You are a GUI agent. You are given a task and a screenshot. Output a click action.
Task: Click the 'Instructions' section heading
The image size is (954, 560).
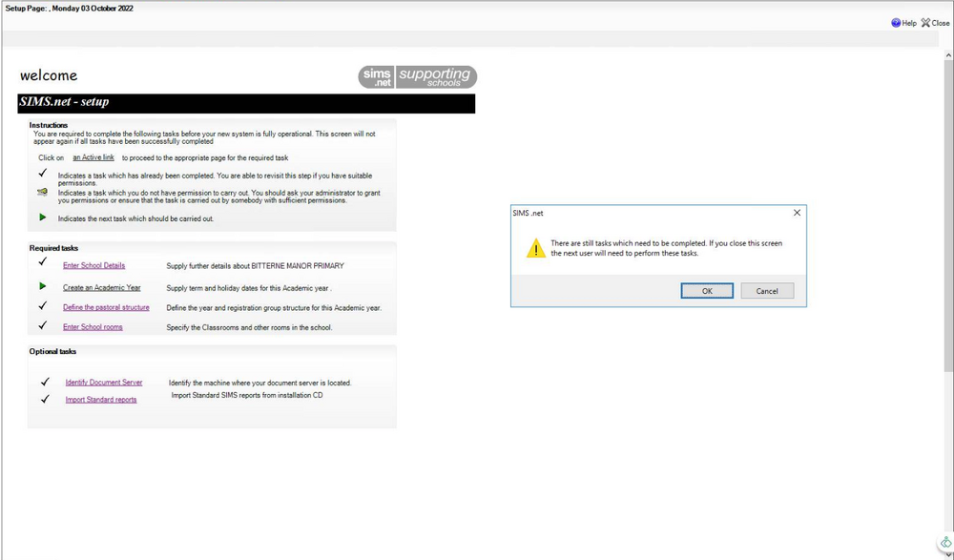point(49,125)
